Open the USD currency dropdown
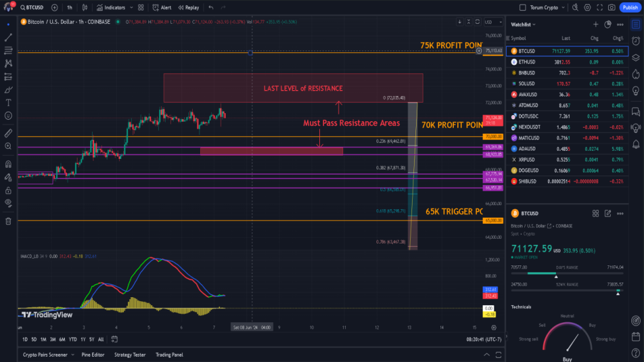This screenshot has height=362, width=644. coord(493,22)
